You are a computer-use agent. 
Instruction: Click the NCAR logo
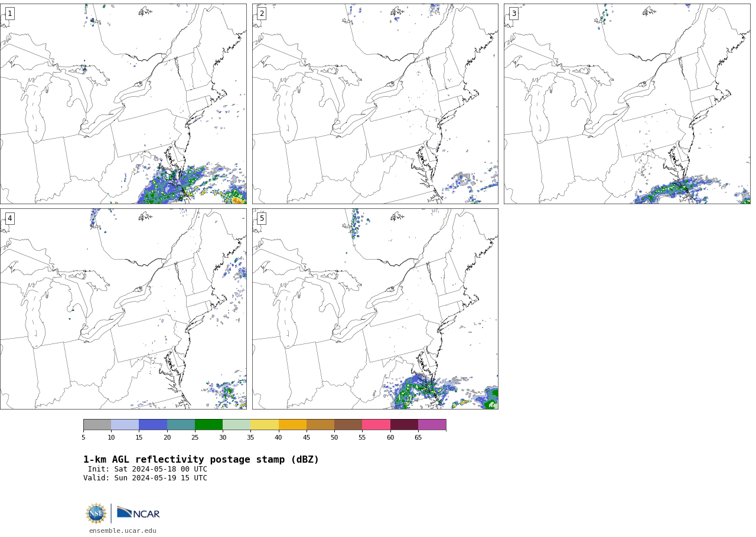[138, 513]
